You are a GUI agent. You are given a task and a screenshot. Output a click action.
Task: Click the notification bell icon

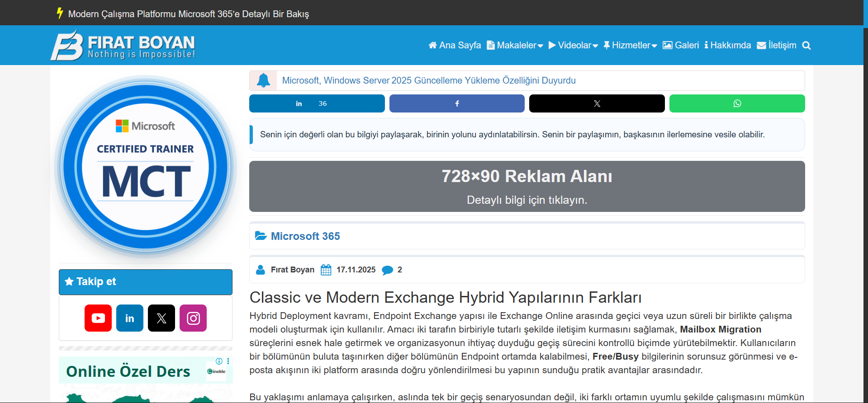click(x=263, y=80)
